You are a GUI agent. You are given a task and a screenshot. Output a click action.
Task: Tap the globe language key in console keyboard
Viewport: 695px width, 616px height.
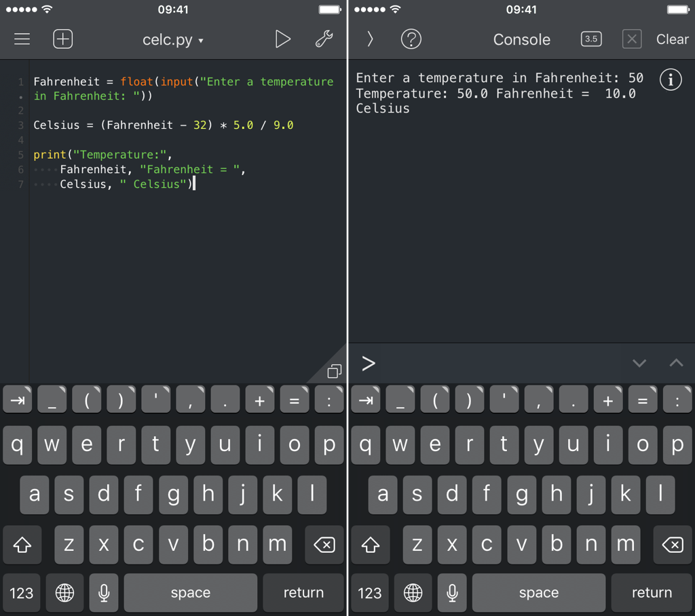tap(413, 592)
